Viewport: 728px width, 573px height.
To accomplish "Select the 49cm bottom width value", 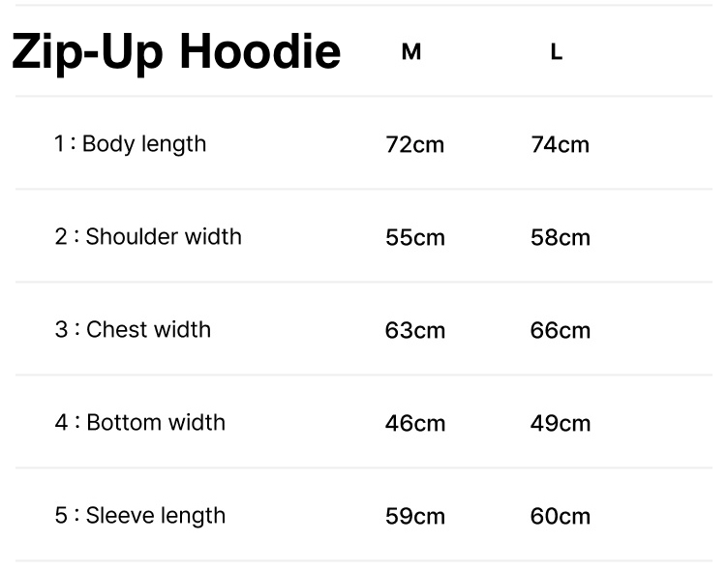I will click(560, 424).
